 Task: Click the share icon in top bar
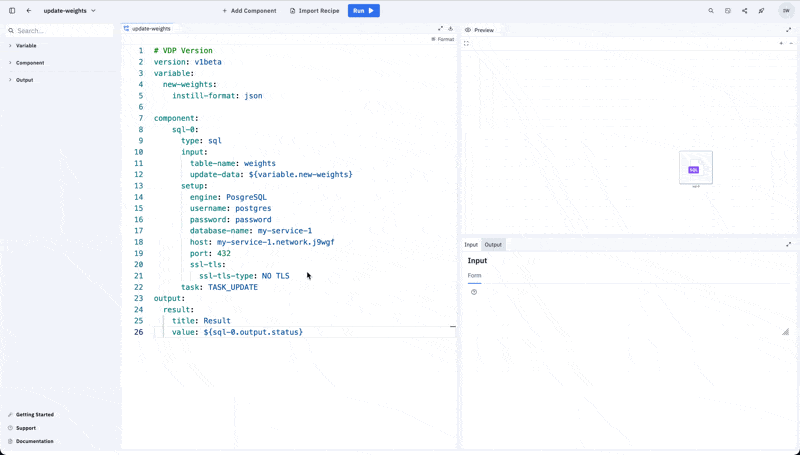[745, 11]
